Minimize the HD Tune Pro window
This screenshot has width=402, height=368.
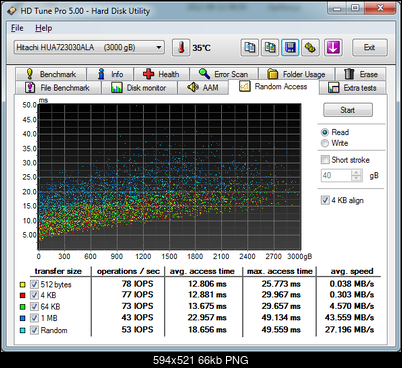(337, 8)
